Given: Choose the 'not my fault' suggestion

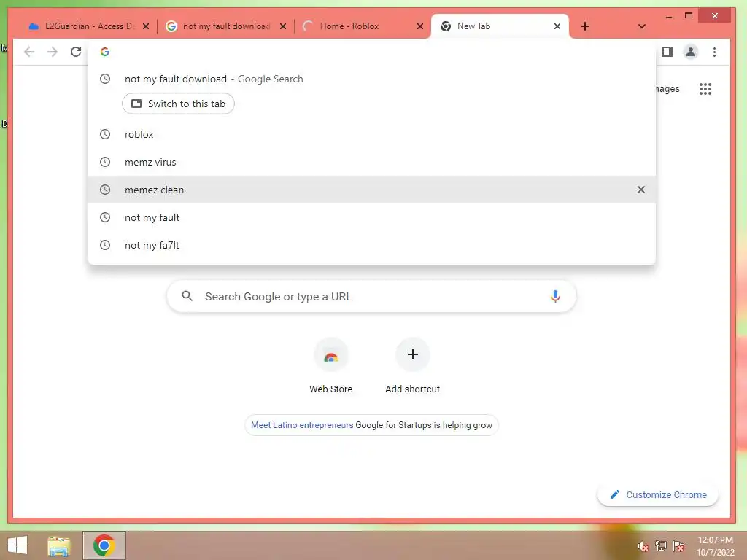Looking at the screenshot, I should click(x=371, y=217).
